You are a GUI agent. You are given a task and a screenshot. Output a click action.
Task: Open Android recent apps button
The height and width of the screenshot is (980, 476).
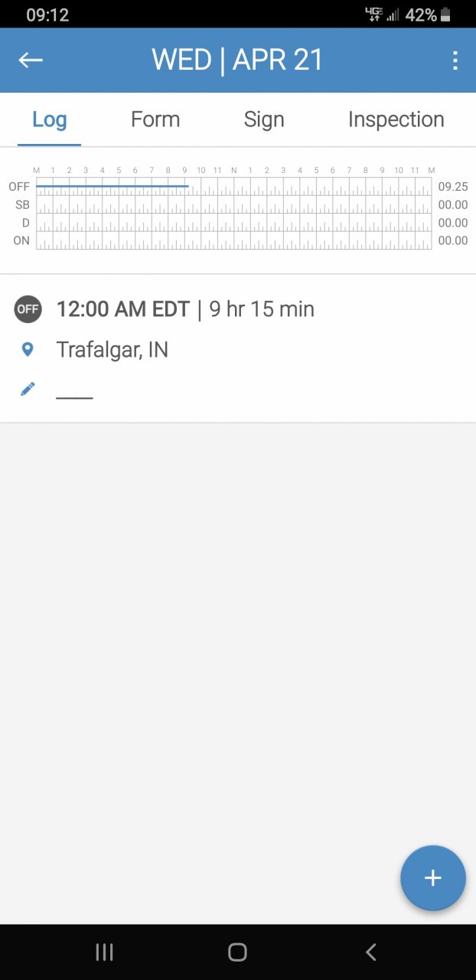[x=104, y=952]
